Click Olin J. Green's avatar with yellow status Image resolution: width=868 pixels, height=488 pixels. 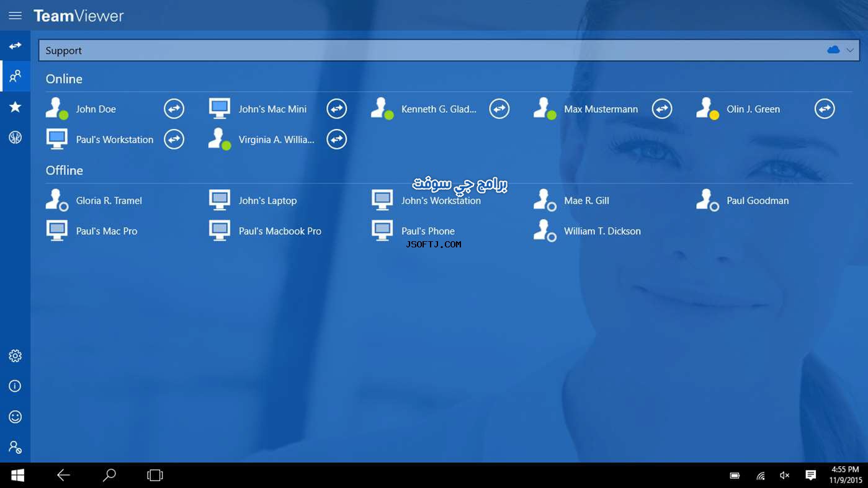tap(707, 109)
